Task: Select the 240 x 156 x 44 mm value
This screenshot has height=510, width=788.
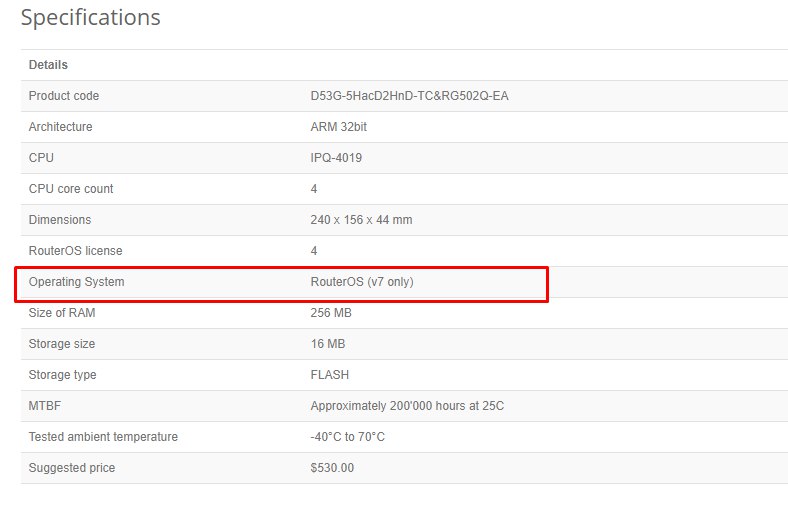Action: pos(361,220)
